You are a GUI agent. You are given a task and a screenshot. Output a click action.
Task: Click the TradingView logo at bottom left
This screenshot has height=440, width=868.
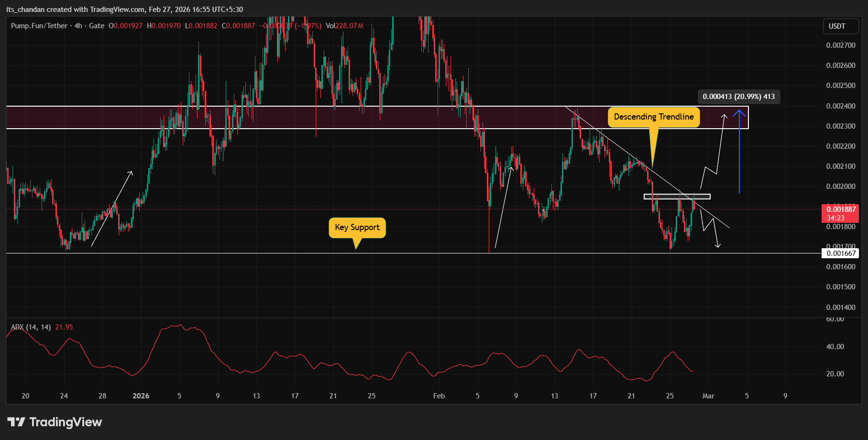tap(54, 422)
